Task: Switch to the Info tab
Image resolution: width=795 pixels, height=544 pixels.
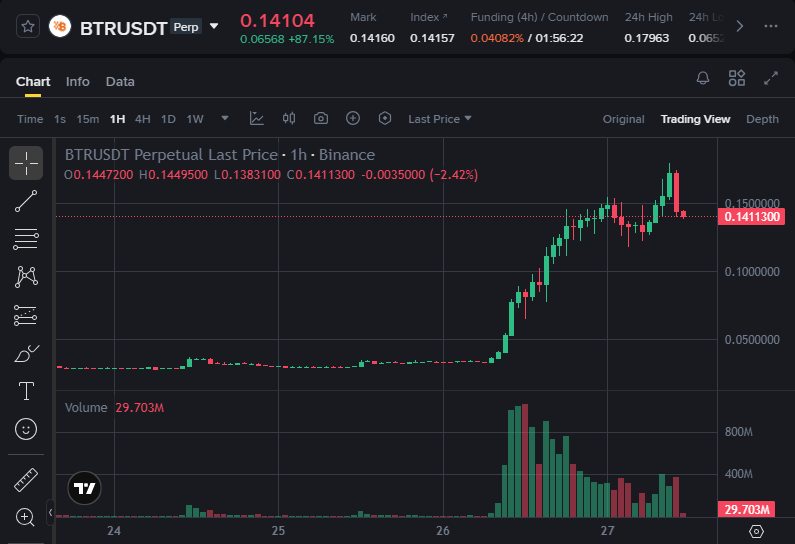Action: click(x=78, y=82)
